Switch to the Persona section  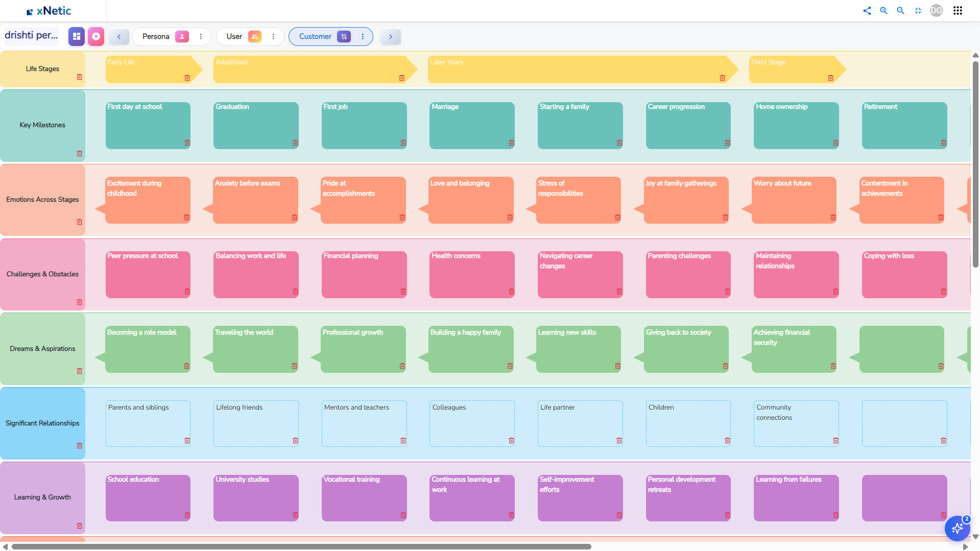156,36
